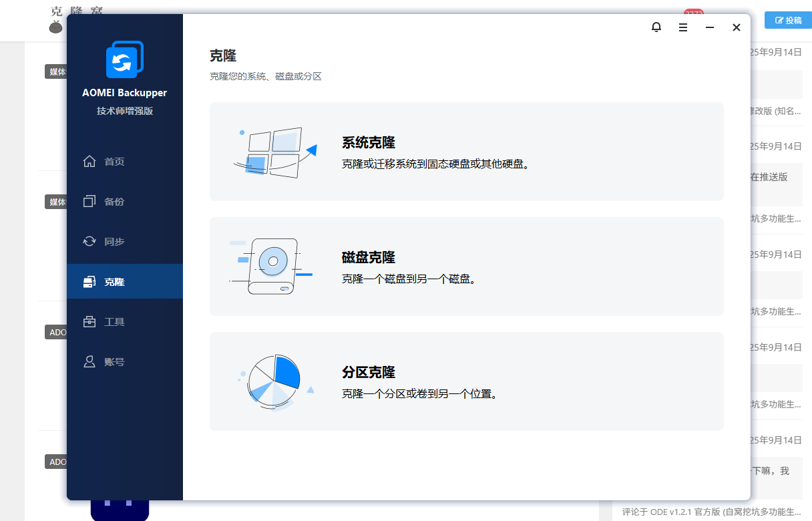Minimize the AOMEI Backupper window
Viewport: 812px width, 521px height.
pos(710,27)
